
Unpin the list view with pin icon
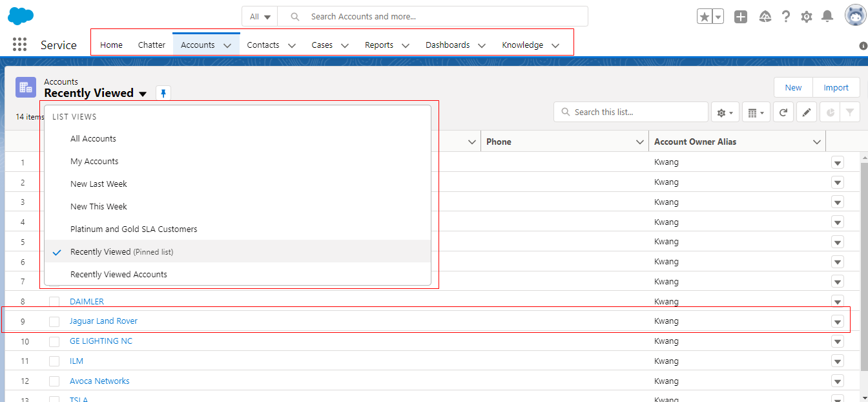tap(163, 93)
